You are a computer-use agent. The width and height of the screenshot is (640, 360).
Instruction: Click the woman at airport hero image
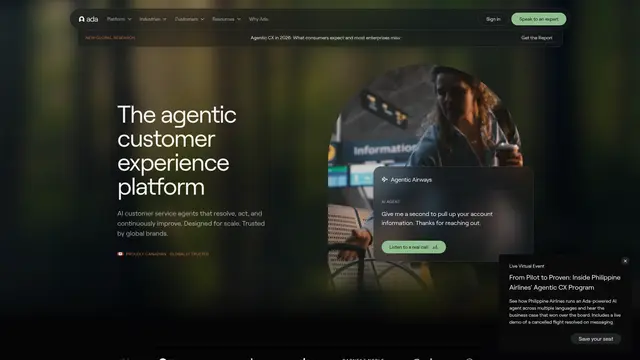point(424,122)
